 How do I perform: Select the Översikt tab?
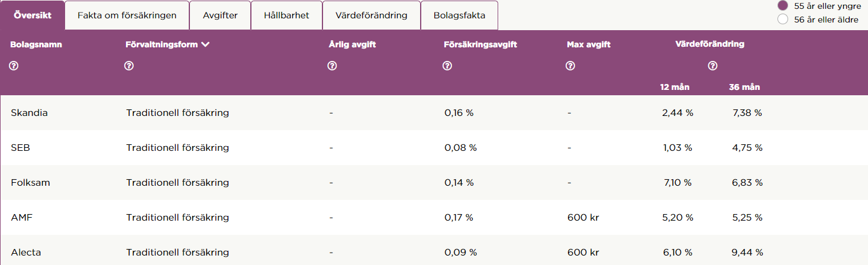tap(33, 15)
